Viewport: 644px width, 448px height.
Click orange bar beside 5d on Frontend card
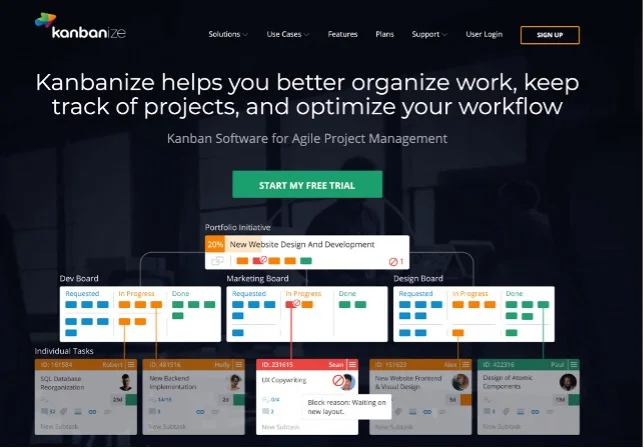click(x=466, y=400)
